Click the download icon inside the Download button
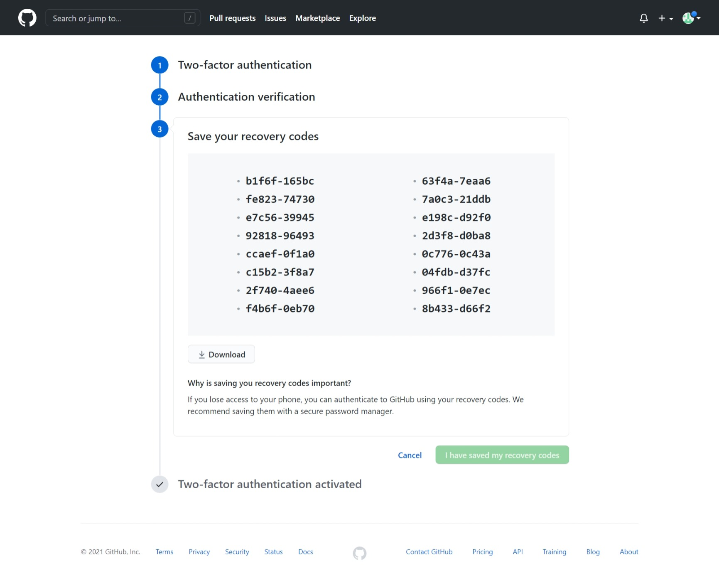The width and height of the screenshot is (719, 588). click(x=202, y=354)
